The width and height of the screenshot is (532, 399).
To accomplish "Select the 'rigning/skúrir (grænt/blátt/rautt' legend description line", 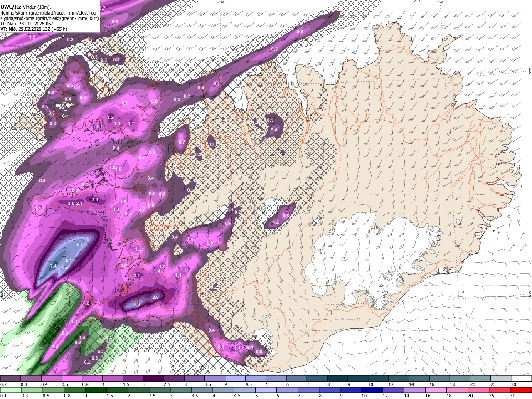I will [49, 13].
